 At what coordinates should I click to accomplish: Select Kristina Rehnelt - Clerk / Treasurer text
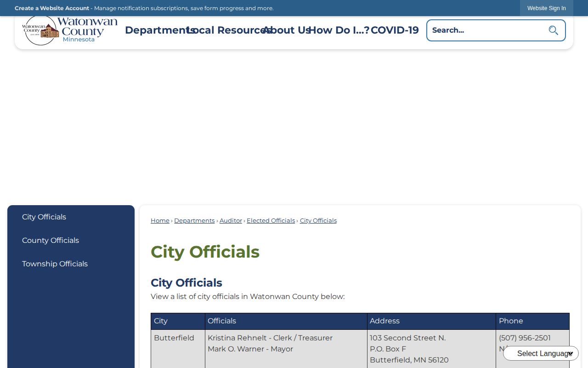[x=270, y=338]
